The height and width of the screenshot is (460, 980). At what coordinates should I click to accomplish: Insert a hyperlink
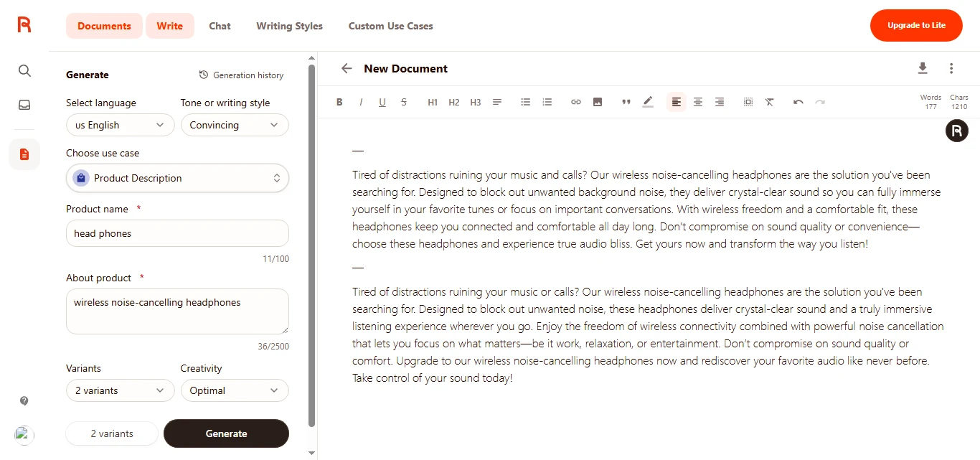pyautogui.click(x=576, y=103)
